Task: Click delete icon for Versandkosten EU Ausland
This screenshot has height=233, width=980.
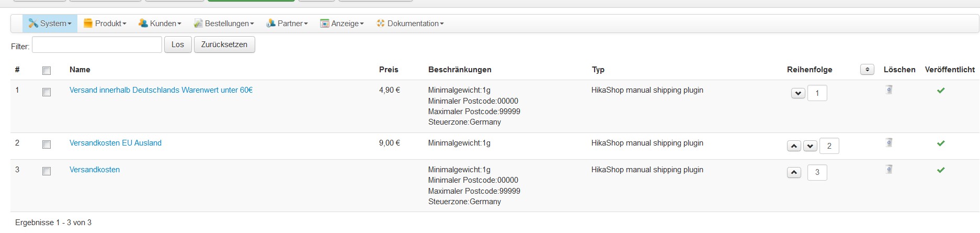Action: click(x=889, y=142)
